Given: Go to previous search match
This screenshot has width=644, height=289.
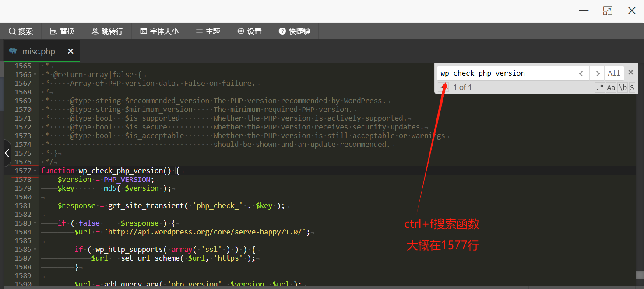Looking at the screenshot, I should [581, 73].
